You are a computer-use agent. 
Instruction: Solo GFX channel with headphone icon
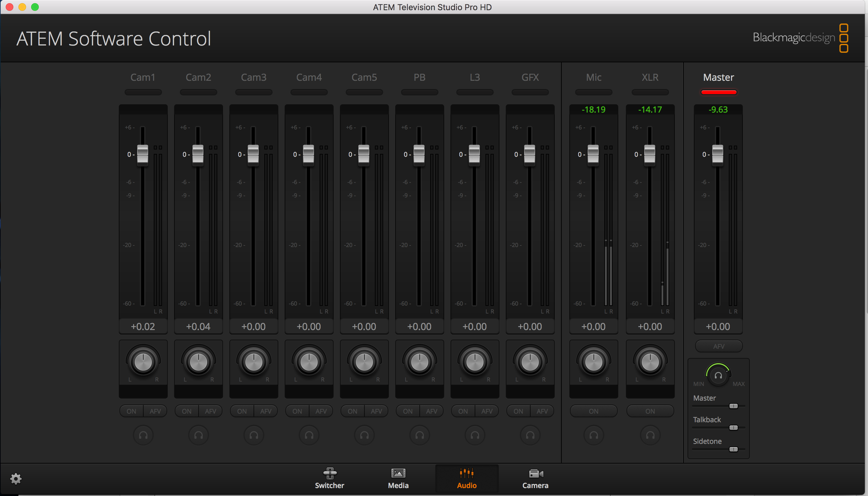(530, 435)
